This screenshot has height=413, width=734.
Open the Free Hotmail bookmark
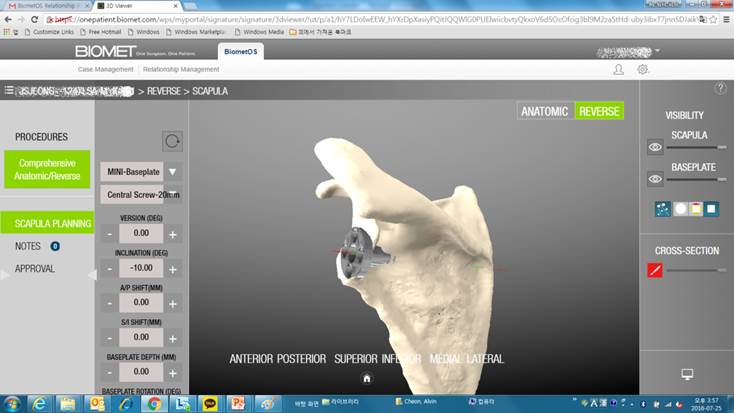tap(101, 32)
